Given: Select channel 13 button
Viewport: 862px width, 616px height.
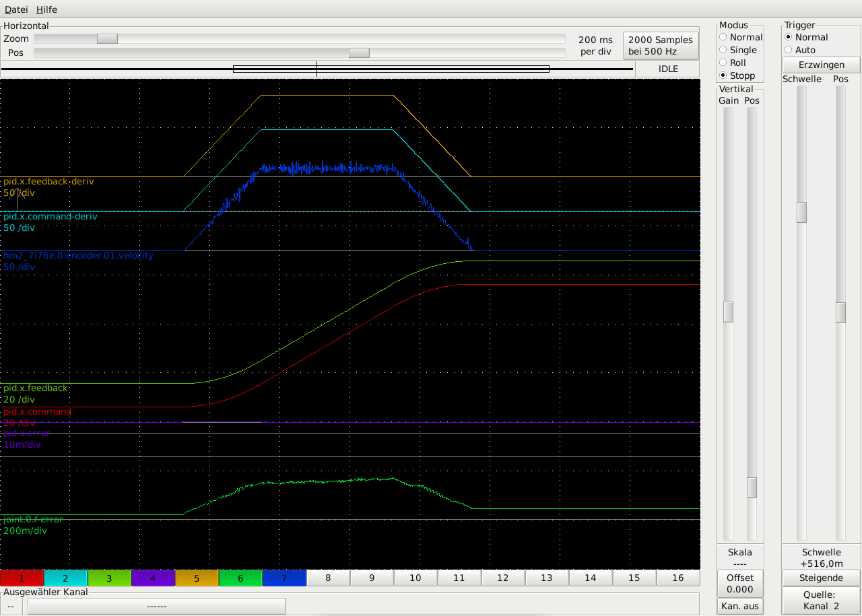Looking at the screenshot, I should tap(547, 578).
